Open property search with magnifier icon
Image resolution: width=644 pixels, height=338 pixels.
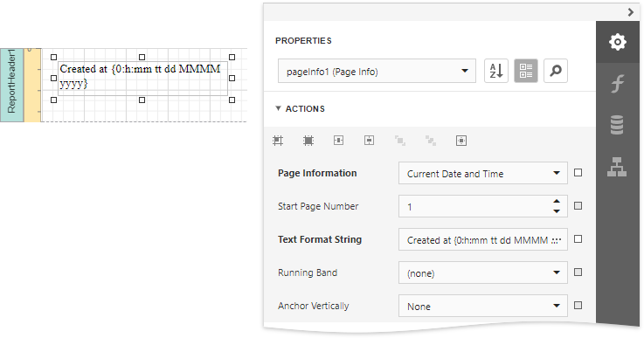click(x=556, y=71)
